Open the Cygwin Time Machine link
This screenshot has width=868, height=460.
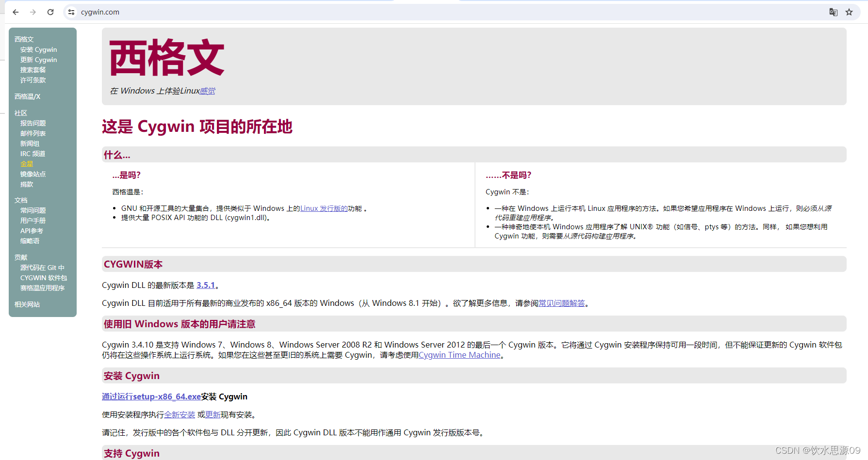click(x=459, y=355)
